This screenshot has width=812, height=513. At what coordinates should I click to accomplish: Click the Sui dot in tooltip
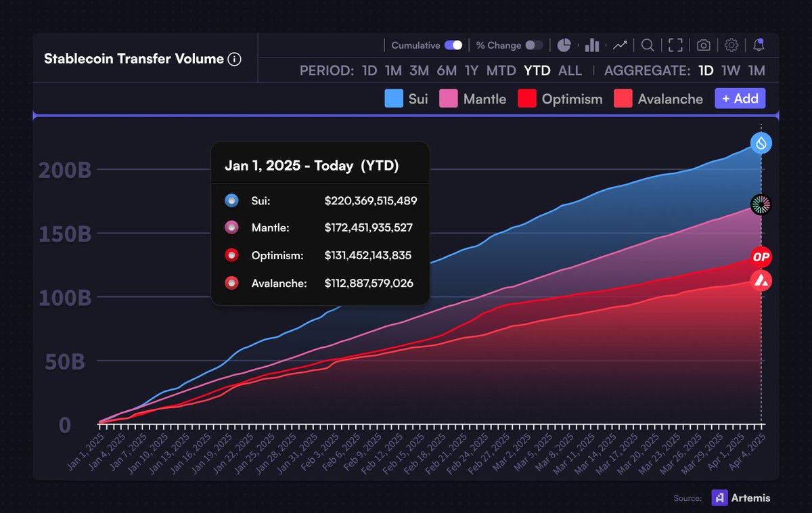point(231,201)
